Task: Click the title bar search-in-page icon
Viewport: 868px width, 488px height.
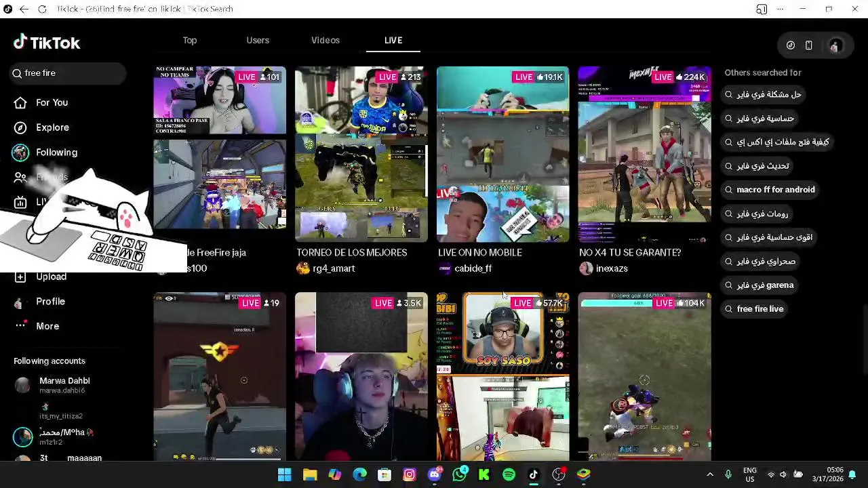Action: (x=762, y=9)
